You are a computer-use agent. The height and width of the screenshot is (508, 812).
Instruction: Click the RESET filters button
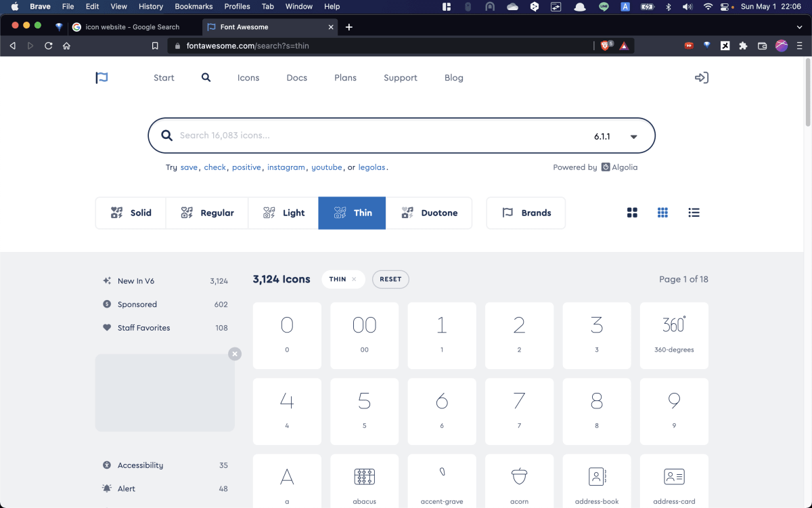coord(390,279)
